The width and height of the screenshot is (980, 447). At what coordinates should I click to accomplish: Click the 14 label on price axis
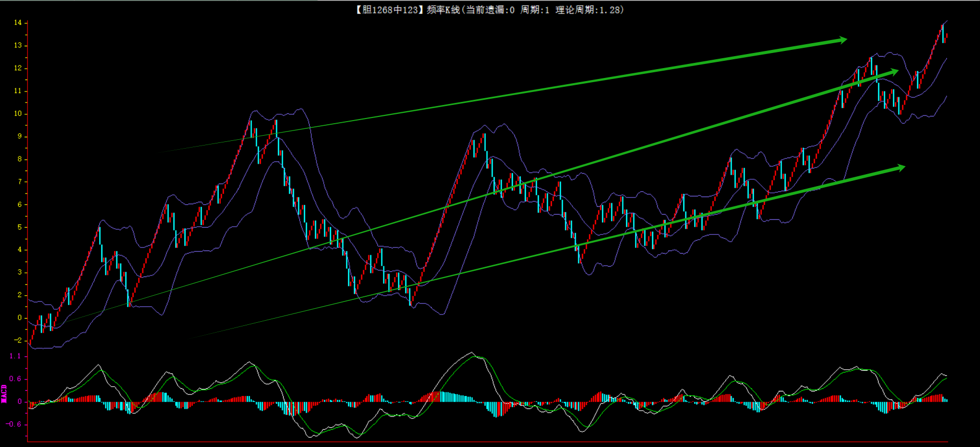(18, 23)
